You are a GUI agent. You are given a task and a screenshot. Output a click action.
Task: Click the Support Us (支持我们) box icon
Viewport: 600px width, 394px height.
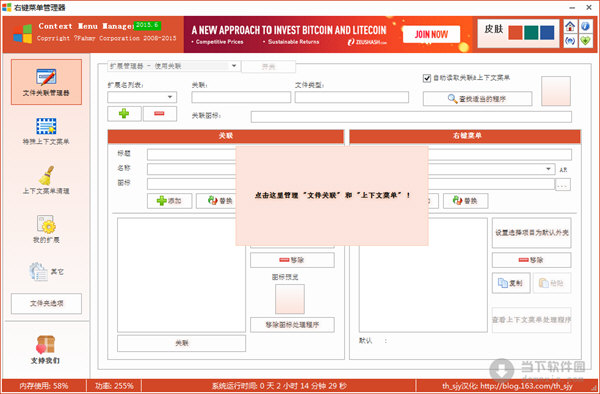pyautogui.click(x=46, y=345)
